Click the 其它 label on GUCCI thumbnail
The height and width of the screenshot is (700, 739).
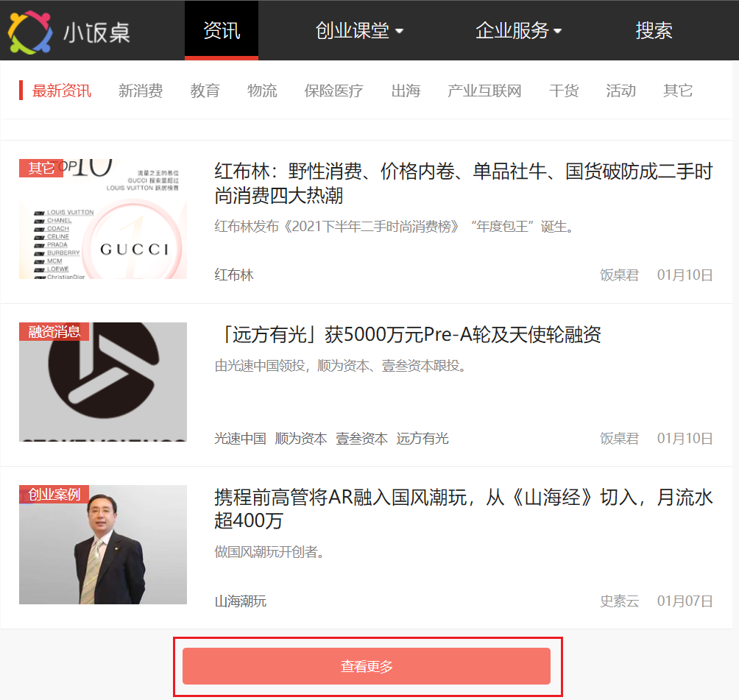pos(41,169)
